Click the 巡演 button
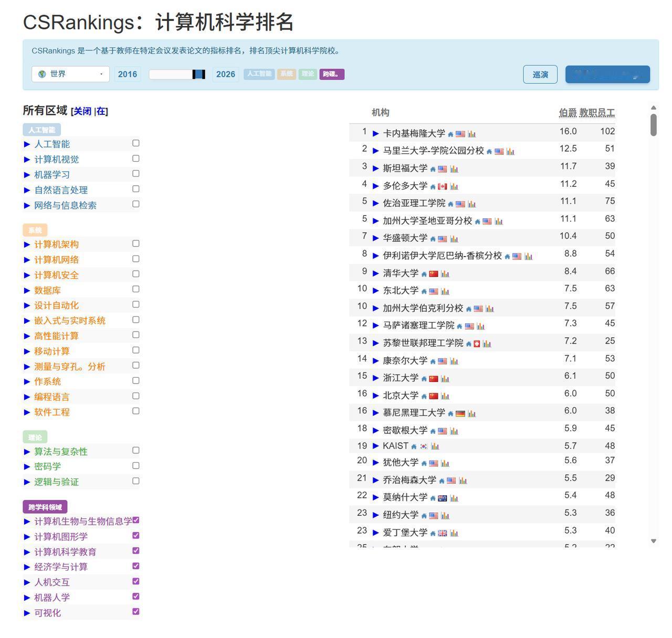 click(x=540, y=75)
